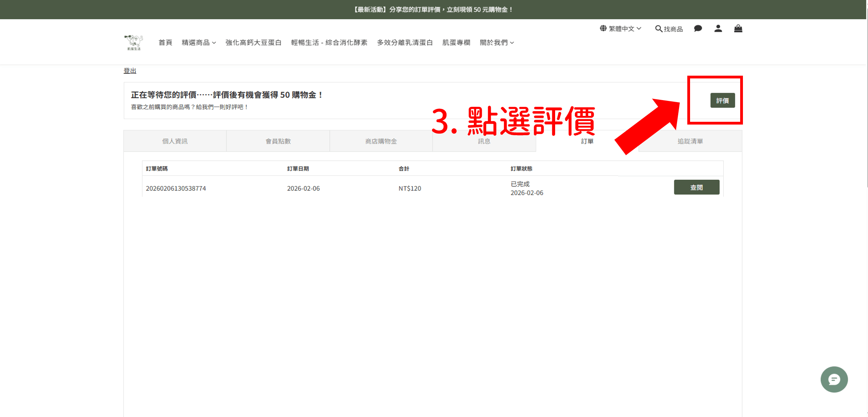Click the 訂單號碼 column header
Image resolution: width=868 pixels, height=417 pixels.
pyautogui.click(x=157, y=169)
